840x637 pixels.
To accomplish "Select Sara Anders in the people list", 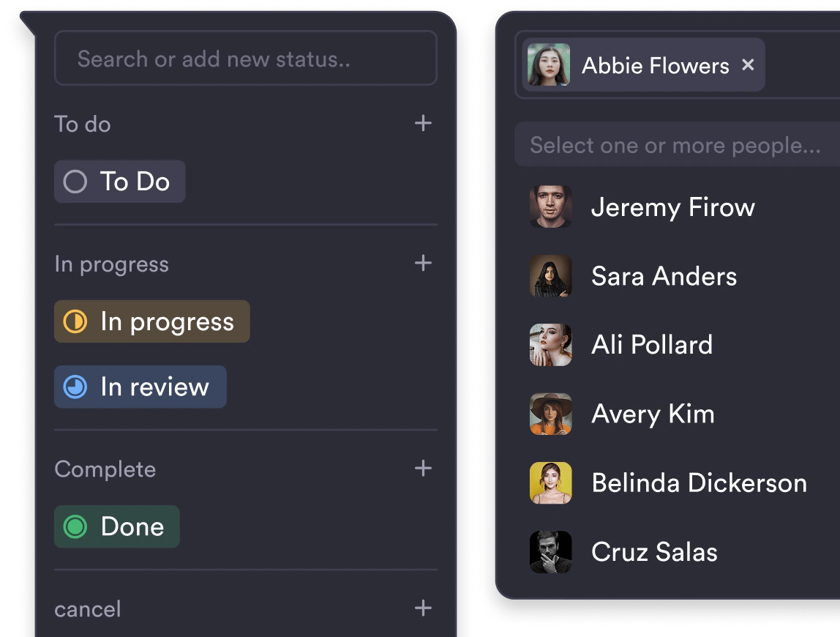I will pyautogui.click(x=664, y=276).
